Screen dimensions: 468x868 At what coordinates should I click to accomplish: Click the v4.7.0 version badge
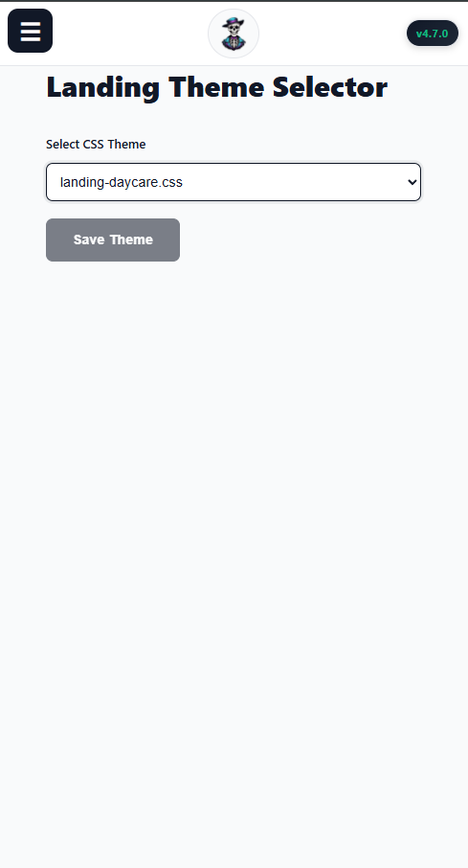coord(432,34)
